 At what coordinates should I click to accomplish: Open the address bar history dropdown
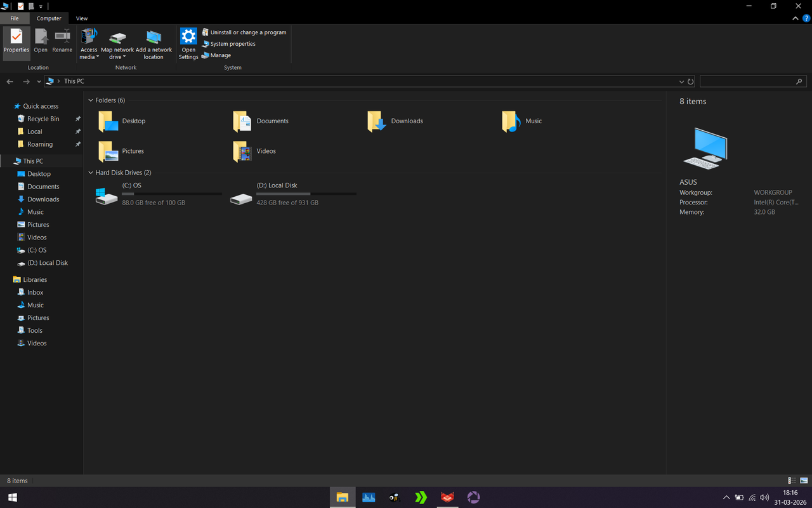tap(681, 82)
